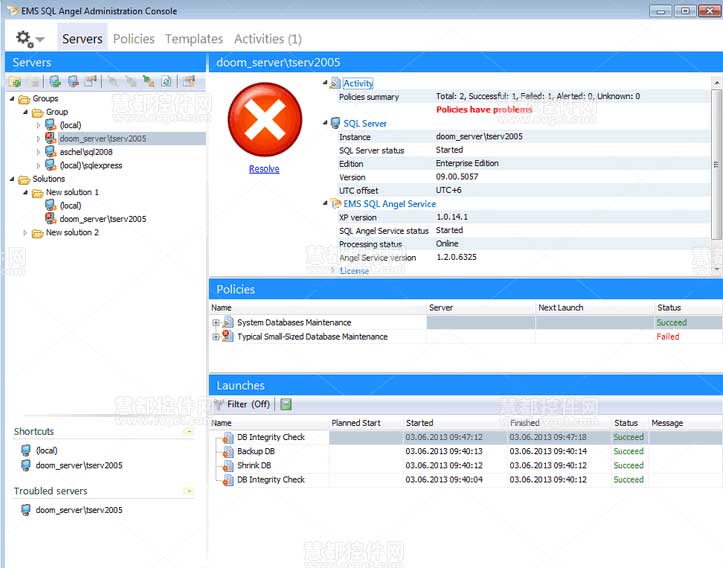
Task: Select (local) under New solution 1
Action: pos(70,206)
